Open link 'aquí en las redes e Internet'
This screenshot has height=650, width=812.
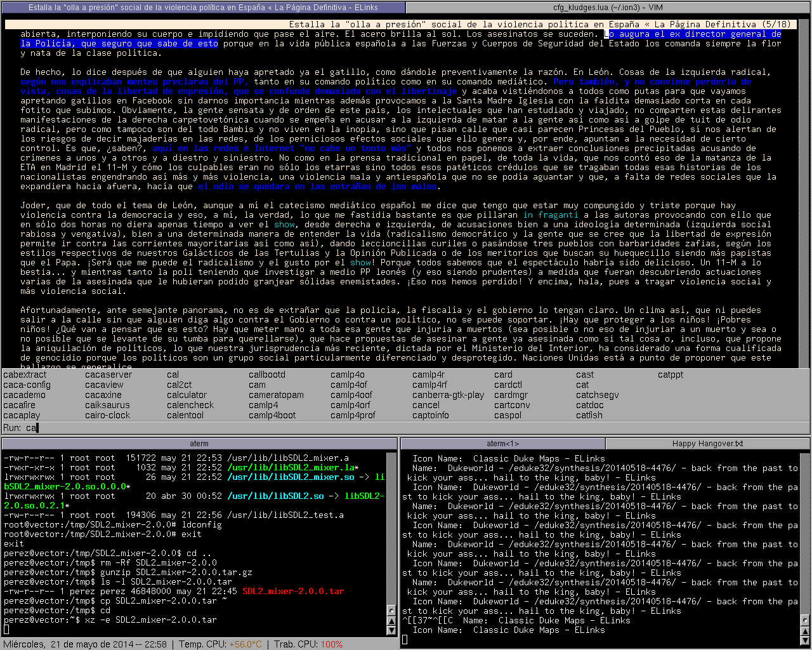coord(224,149)
